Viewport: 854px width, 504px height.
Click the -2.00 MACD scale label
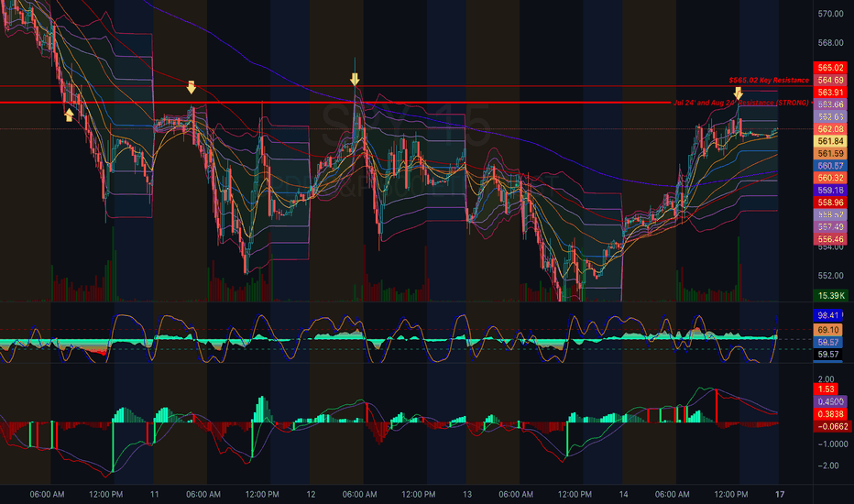pos(828,466)
